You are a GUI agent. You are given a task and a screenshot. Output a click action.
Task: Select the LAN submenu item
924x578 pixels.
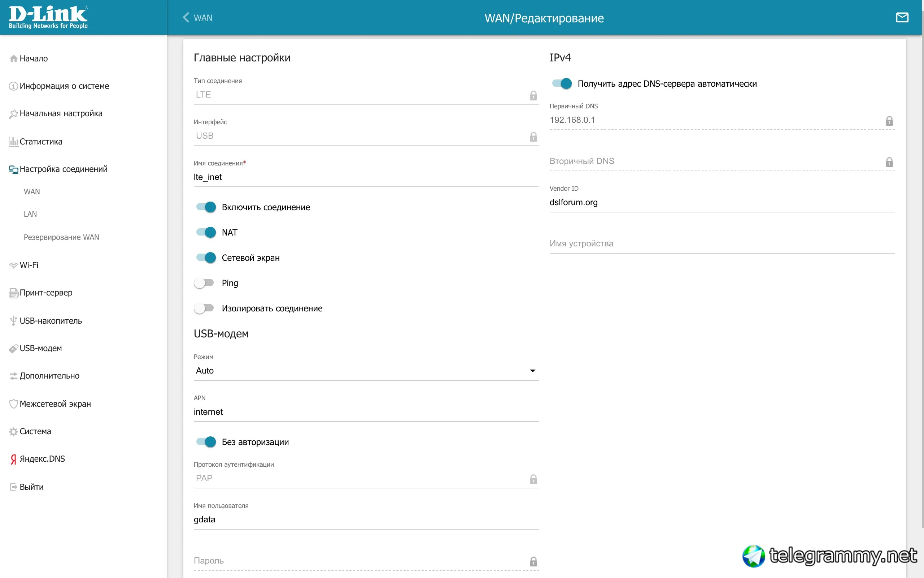pos(30,214)
